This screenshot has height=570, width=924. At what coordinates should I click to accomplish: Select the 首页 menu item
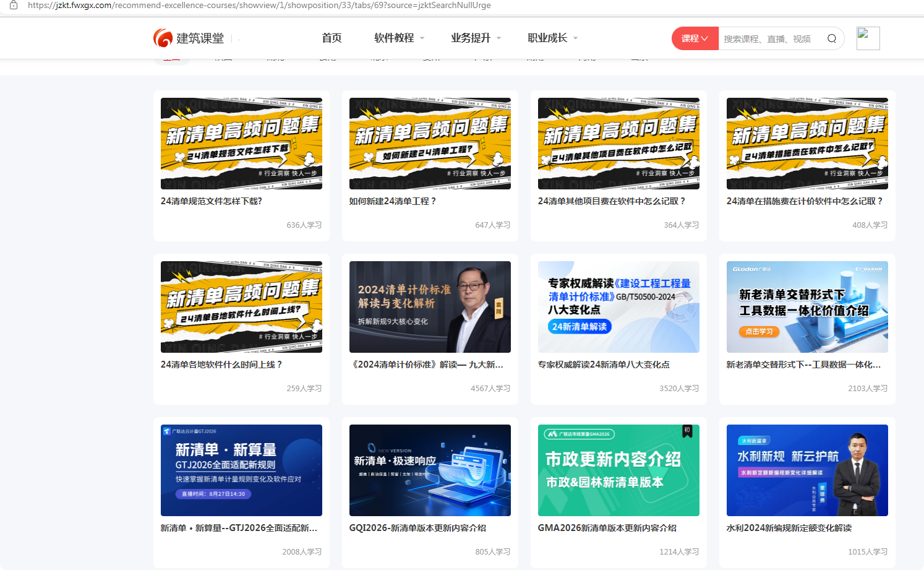[x=332, y=38]
